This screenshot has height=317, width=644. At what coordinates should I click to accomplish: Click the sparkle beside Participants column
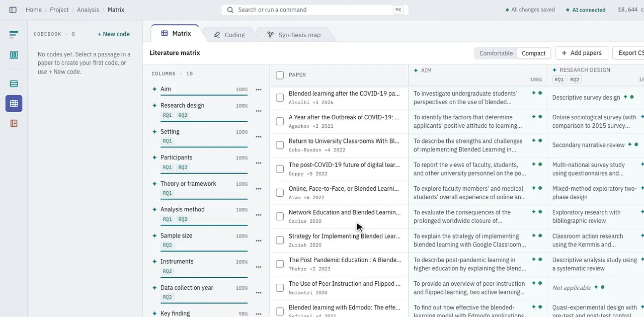point(154,157)
